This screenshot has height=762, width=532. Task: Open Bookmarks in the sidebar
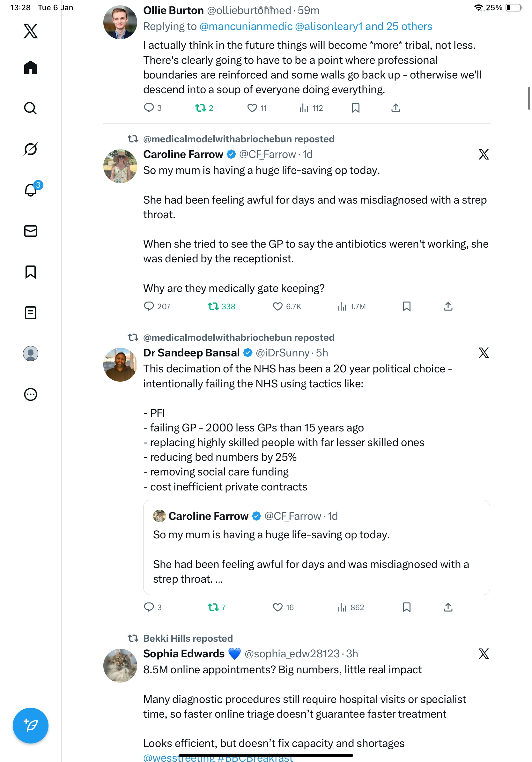point(31,272)
